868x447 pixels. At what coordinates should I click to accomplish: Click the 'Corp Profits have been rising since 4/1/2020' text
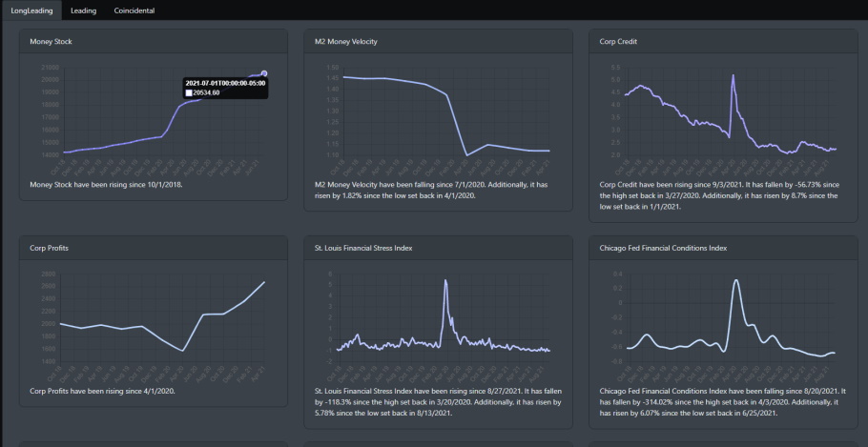coord(103,391)
